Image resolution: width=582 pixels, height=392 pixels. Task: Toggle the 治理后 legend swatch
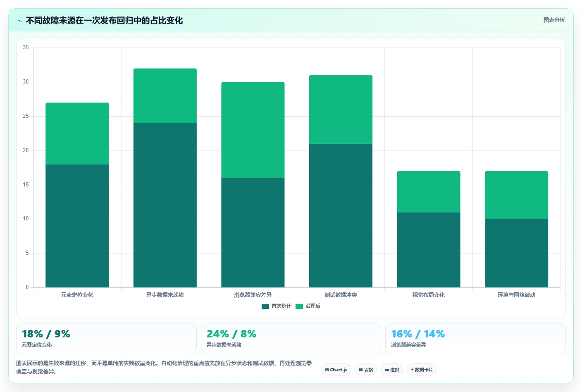click(x=299, y=306)
